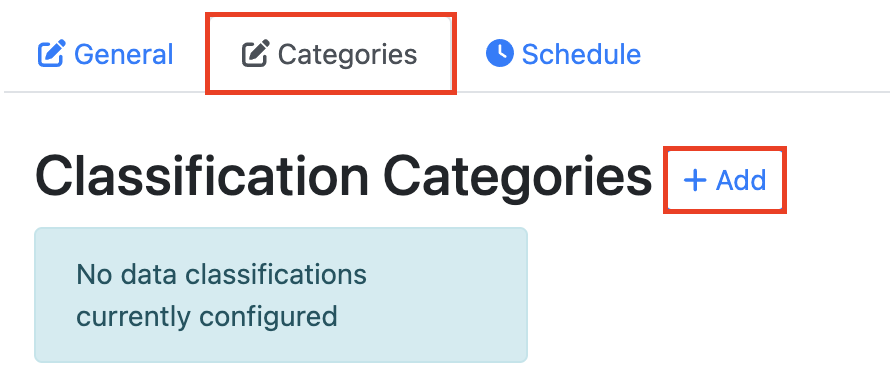Click the plus icon next to Add
This screenshot has height=382, width=890.
pyautogui.click(x=695, y=180)
